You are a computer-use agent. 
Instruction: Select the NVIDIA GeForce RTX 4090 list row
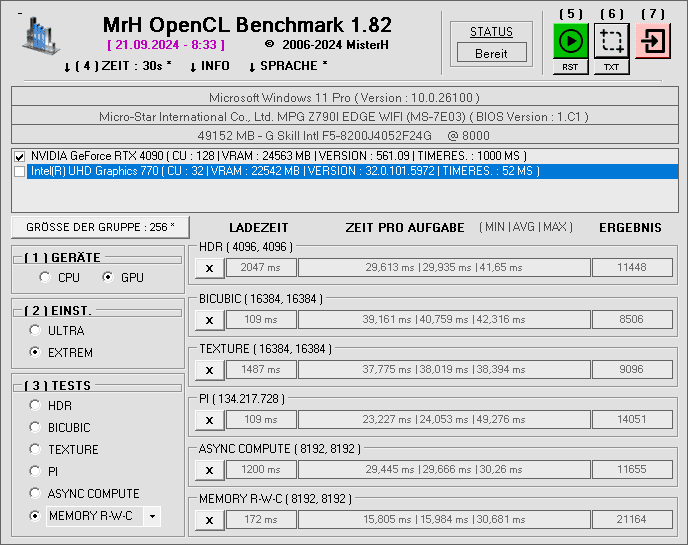click(x=352, y=156)
